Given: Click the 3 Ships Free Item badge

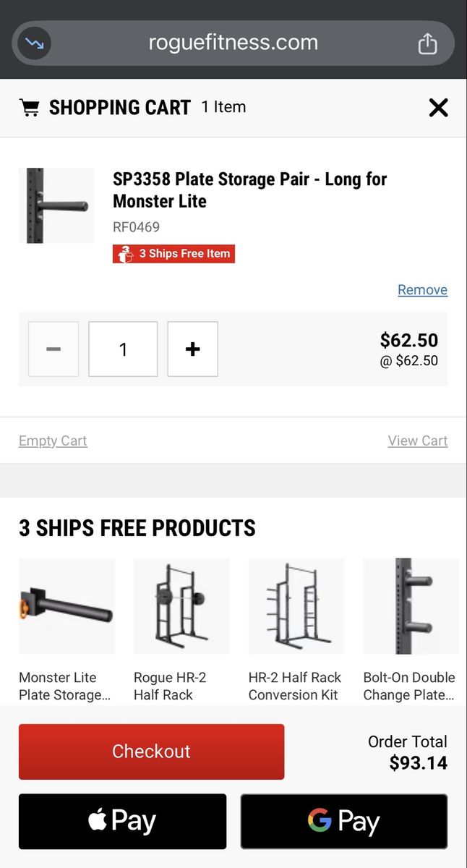Looking at the screenshot, I should coord(173,254).
